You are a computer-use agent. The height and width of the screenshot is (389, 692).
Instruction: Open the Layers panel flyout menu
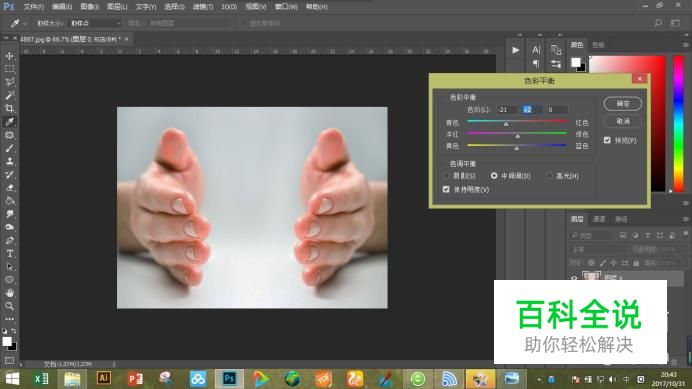click(685, 219)
